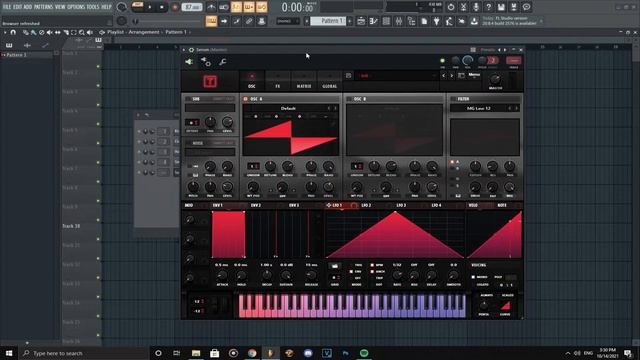Open the FILE menu

coord(7,7)
